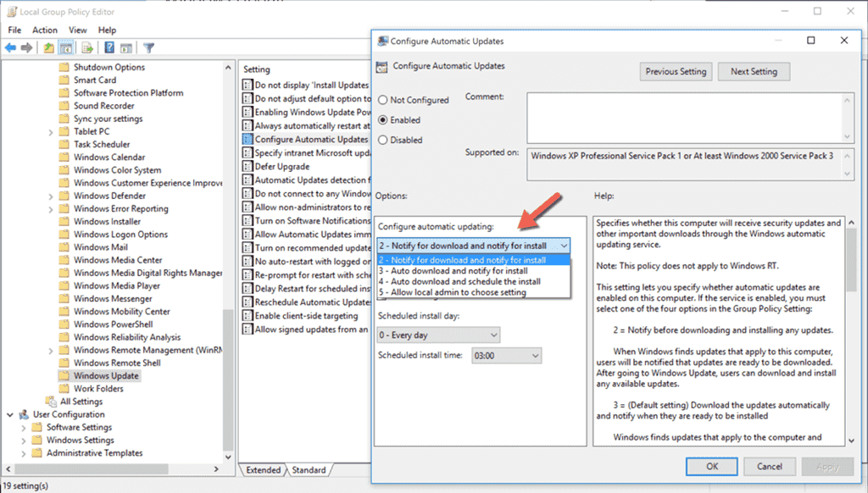Screen dimensions: 868x493
Task: Click the Forward navigation arrow icon
Action: (26, 47)
